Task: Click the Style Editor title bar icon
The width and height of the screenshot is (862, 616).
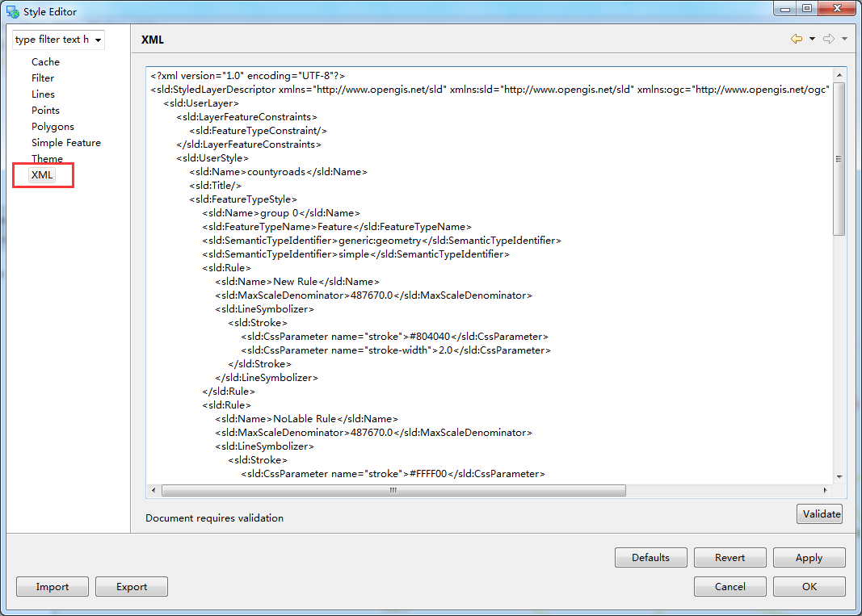Action: click(13, 11)
